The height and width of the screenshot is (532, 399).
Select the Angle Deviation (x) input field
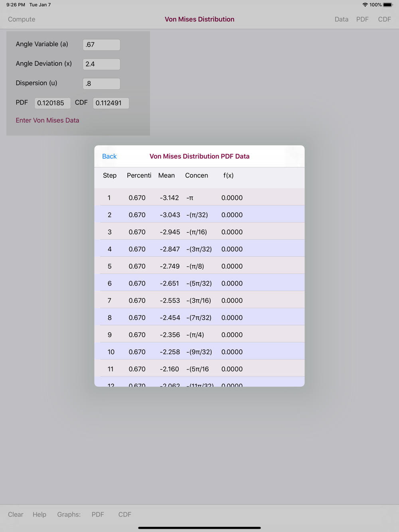[101, 64]
